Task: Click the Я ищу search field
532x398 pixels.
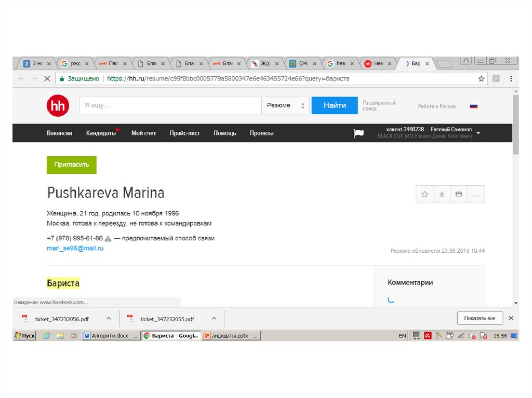Action: pos(170,105)
